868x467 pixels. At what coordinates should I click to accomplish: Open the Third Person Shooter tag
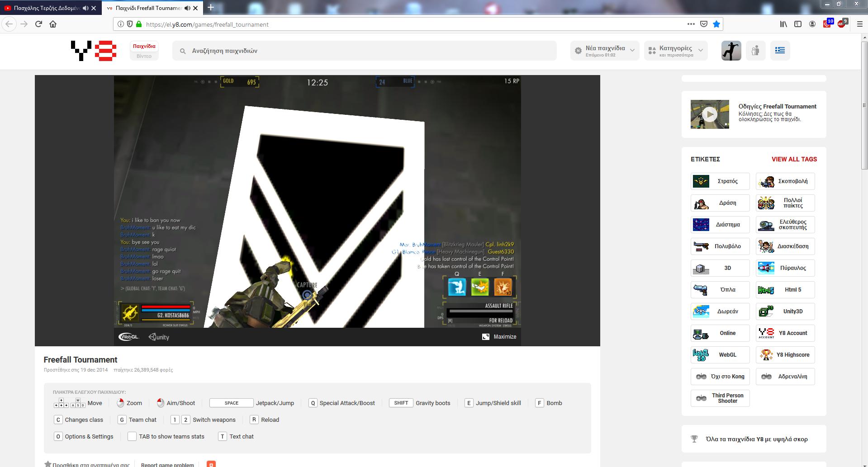coord(720,398)
